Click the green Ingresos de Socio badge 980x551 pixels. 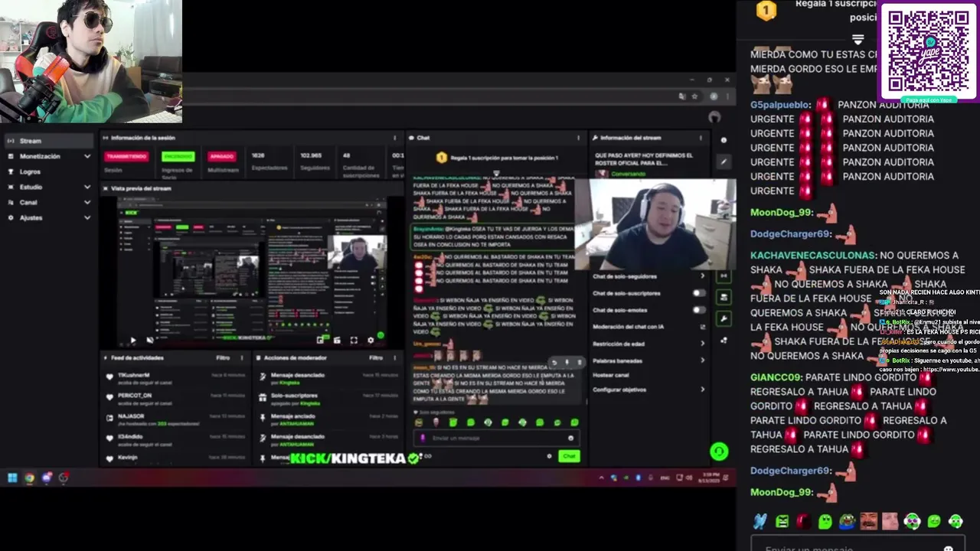178,156
